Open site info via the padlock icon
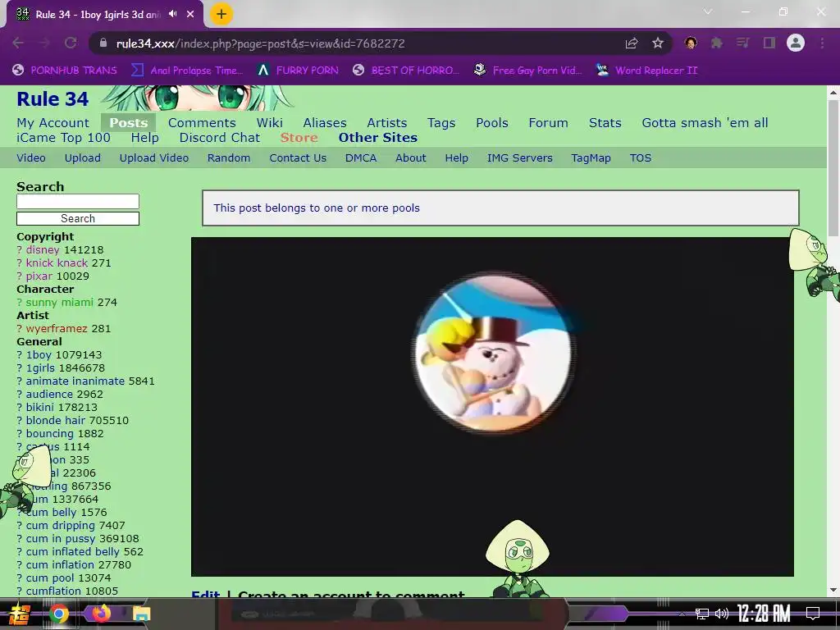Viewport: 840px width, 630px height. tap(103, 43)
